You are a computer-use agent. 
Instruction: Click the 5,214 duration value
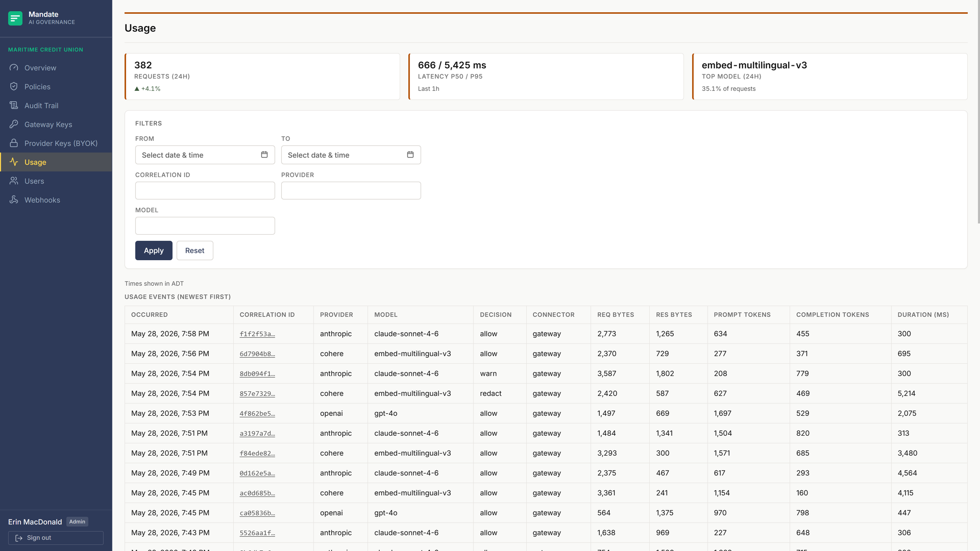click(x=906, y=393)
